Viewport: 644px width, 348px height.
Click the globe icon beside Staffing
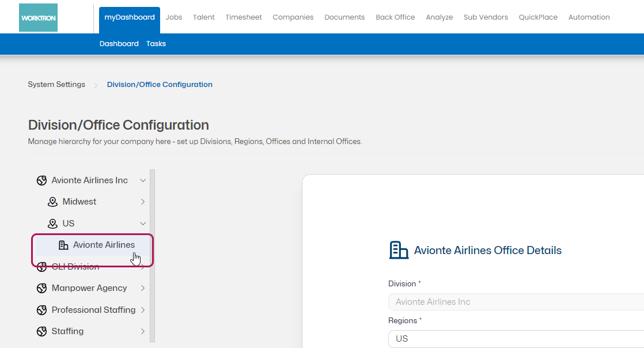coord(41,331)
